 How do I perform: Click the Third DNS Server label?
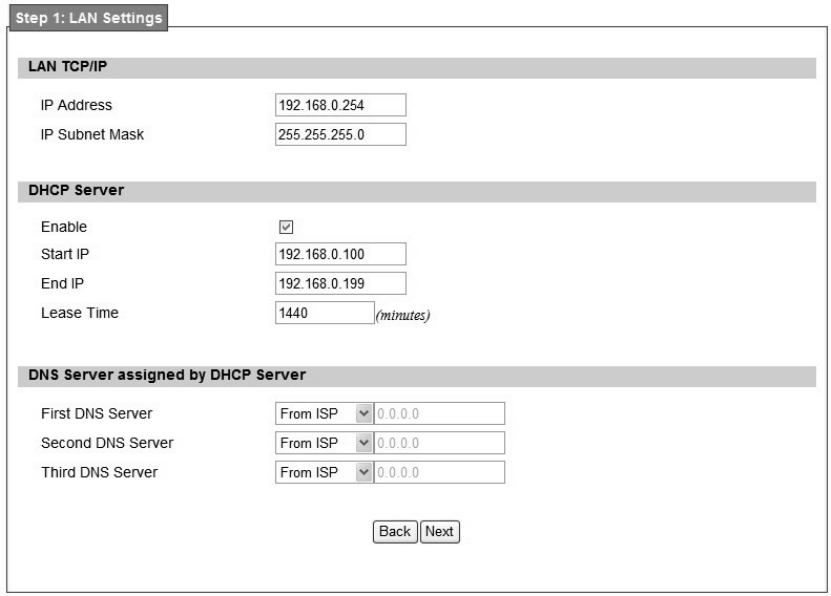[99, 473]
